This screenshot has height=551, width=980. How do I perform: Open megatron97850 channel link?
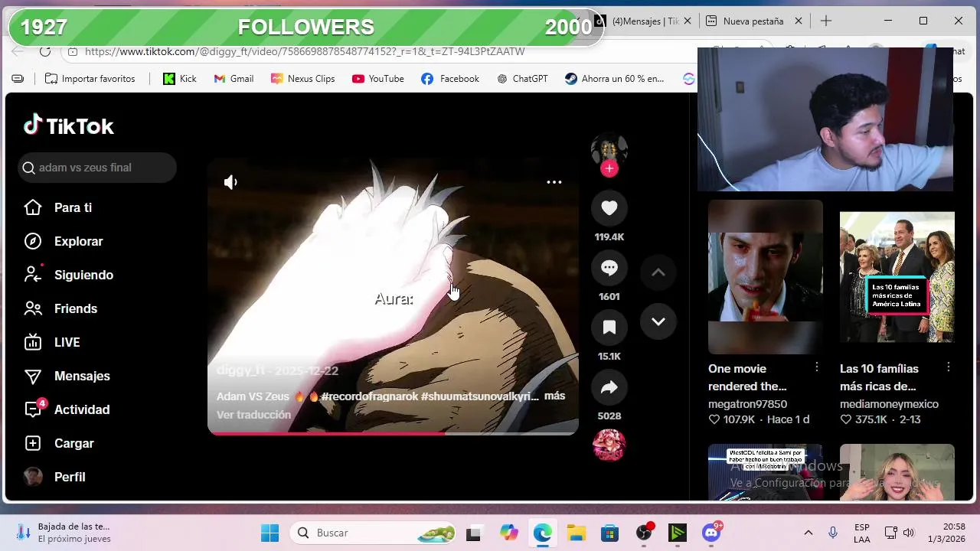(x=747, y=404)
